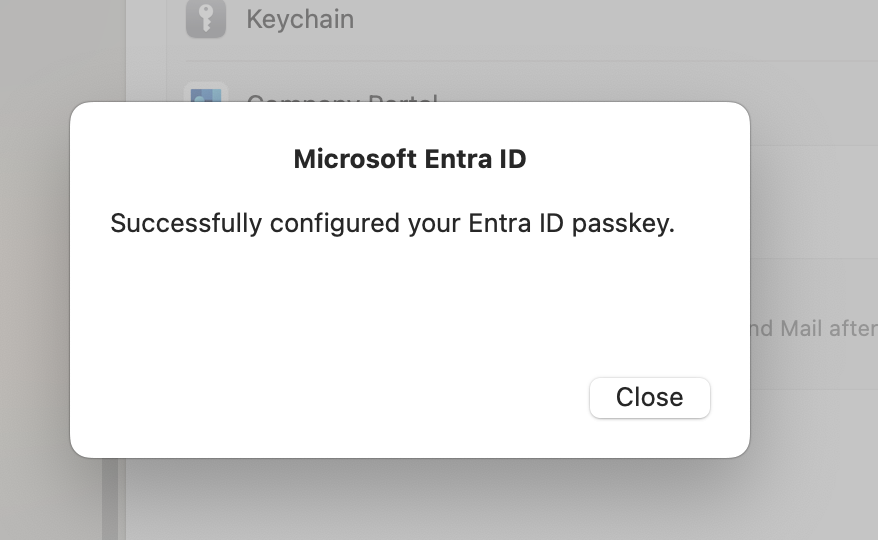Click the dimmed 'Mail after' text
This screenshot has width=878, height=540.
point(814,328)
